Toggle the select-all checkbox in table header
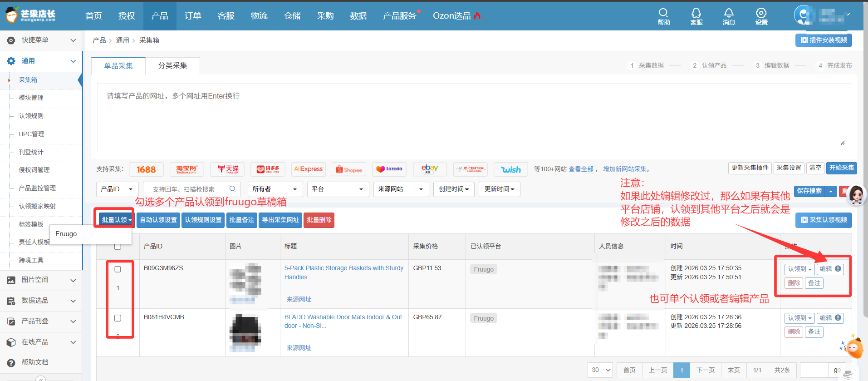This screenshot has width=868, height=381. [118, 247]
